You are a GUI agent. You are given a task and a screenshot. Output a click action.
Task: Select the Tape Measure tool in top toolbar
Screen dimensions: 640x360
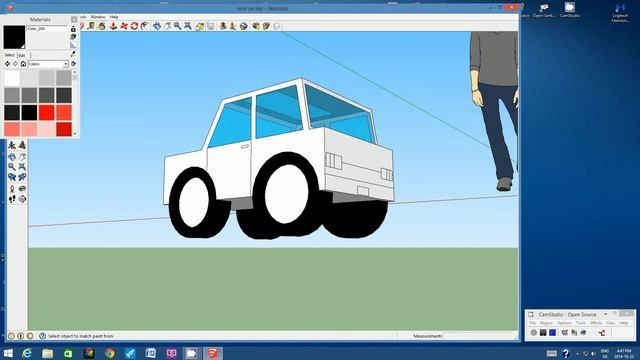click(x=91, y=26)
